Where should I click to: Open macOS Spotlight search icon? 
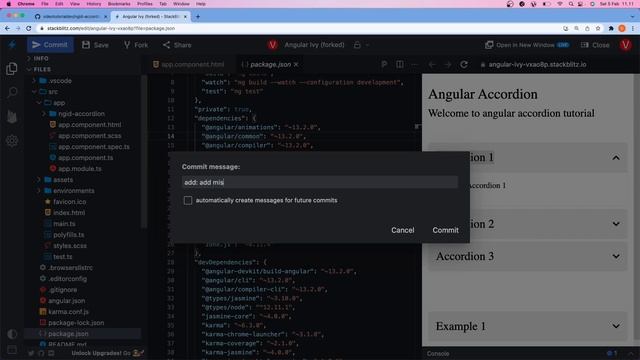pos(571,4)
